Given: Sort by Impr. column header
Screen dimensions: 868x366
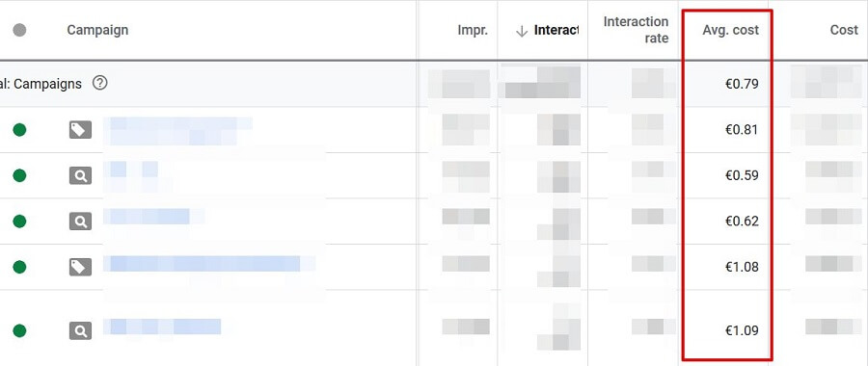Looking at the screenshot, I should (x=473, y=31).
